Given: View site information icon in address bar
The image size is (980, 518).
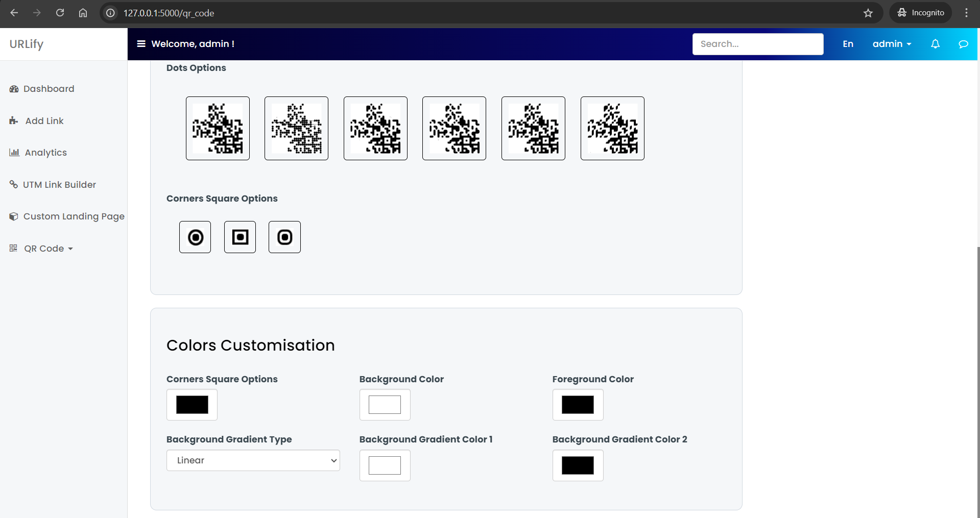Looking at the screenshot, I should (x=110, y=13).
